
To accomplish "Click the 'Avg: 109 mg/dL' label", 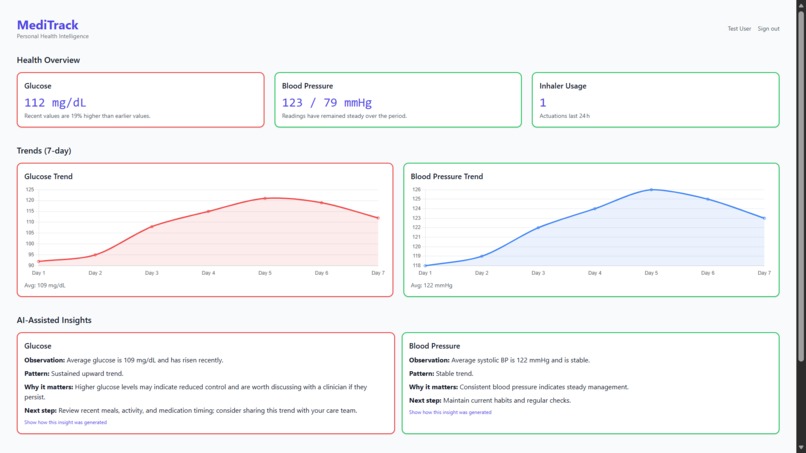I will 45,285.
